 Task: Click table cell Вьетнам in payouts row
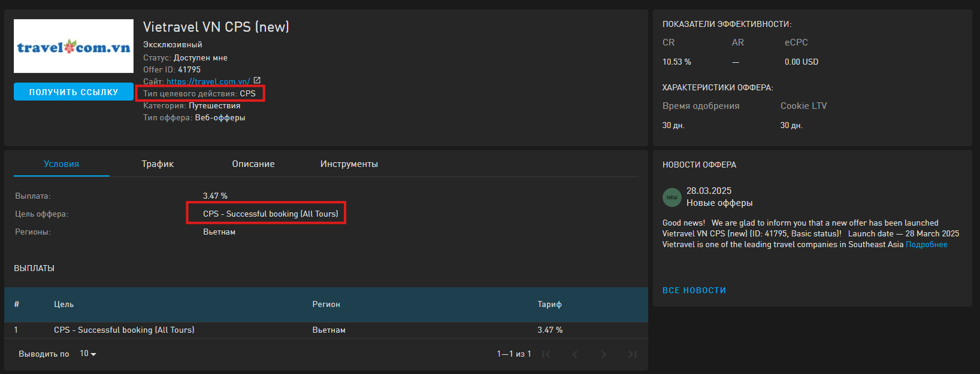tap(329, 330)
